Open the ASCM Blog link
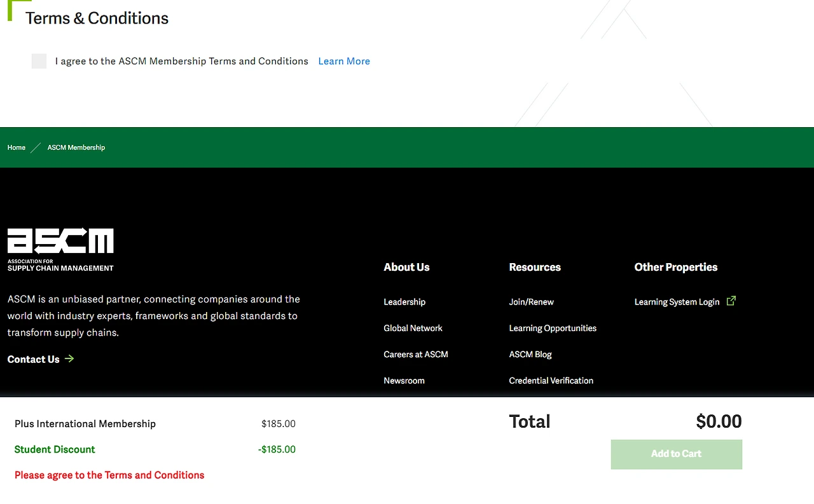This screenshot has width=814, height=504. coord(530,354)
